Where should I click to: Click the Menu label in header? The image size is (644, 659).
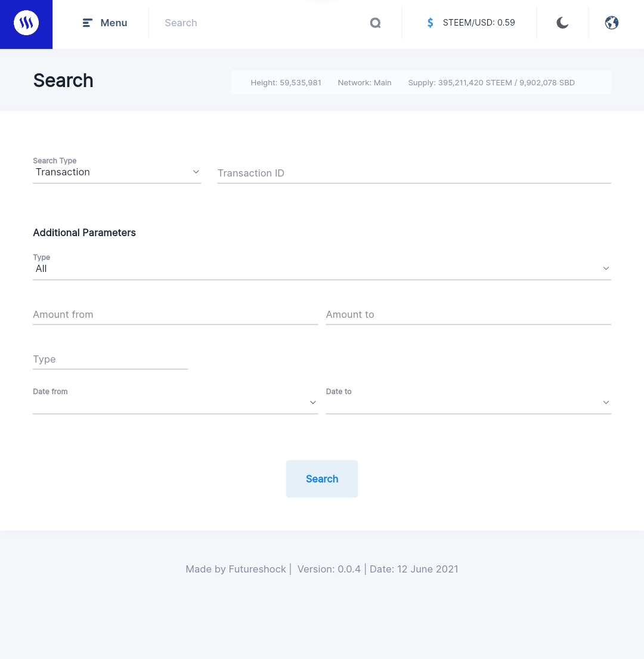pyautogui.click(x=114, y=23)
